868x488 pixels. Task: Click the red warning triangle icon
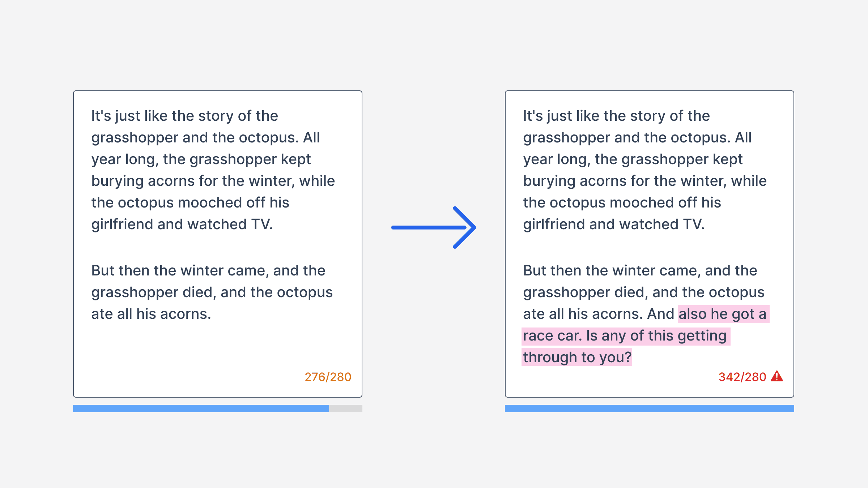(777, 376)
